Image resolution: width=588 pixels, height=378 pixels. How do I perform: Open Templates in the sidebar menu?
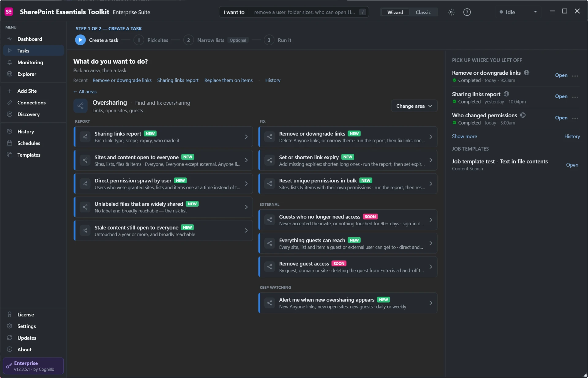(x=33, y=155)
